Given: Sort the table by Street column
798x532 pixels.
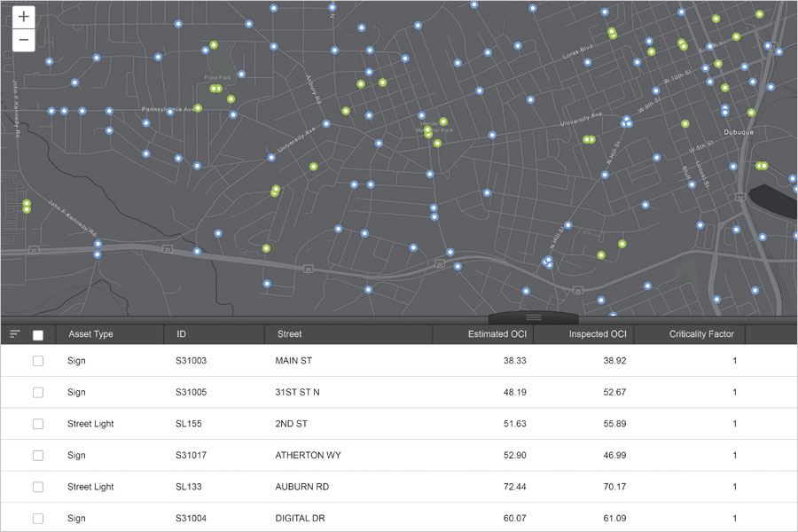Looking at the screenshot, I should [x=289, y=334].
